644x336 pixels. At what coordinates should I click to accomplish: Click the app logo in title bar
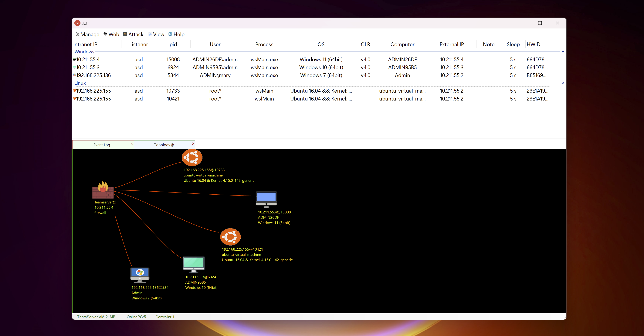77,23
